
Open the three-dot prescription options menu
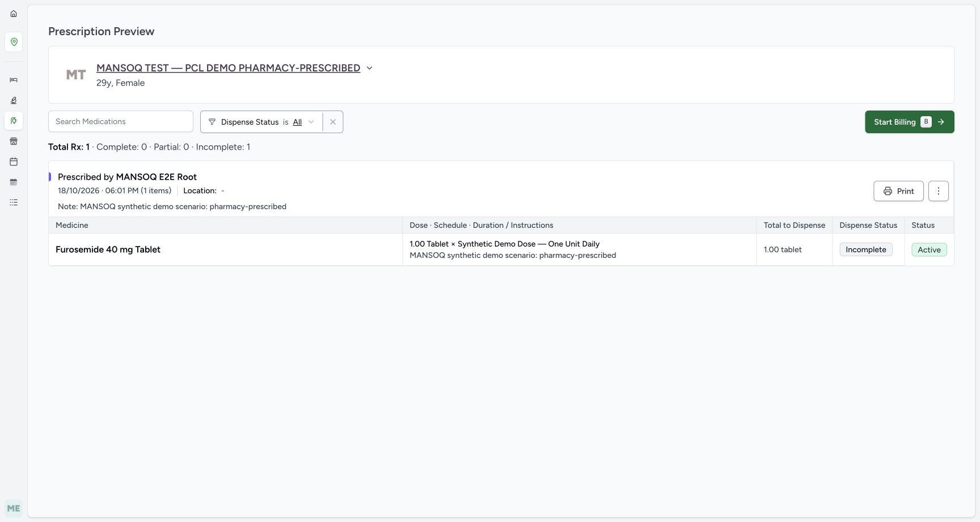pyautogui.click(x=939, y=191)
